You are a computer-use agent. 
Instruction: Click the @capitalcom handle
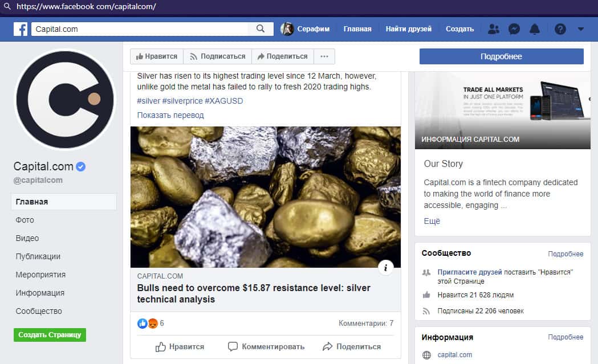(38, 180)
